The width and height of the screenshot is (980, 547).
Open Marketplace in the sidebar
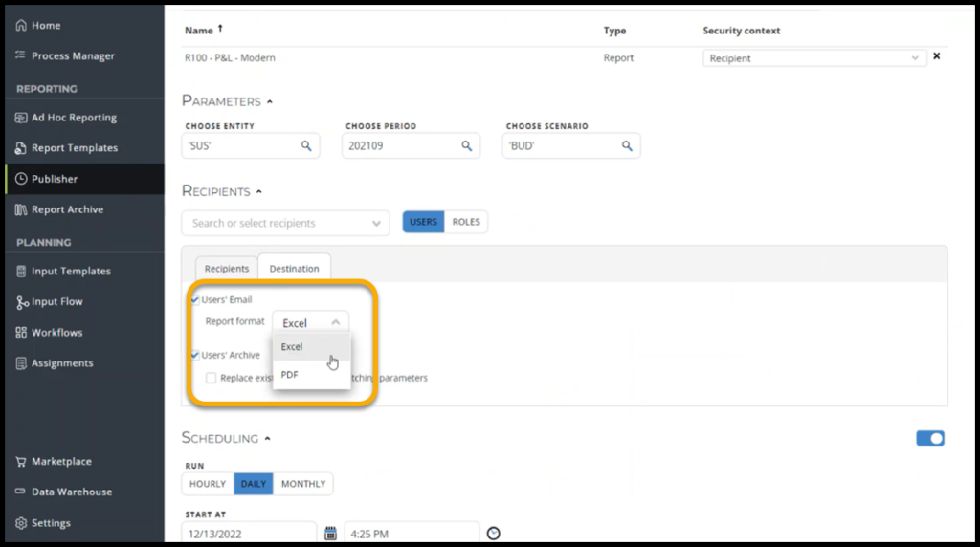point(61,461)
